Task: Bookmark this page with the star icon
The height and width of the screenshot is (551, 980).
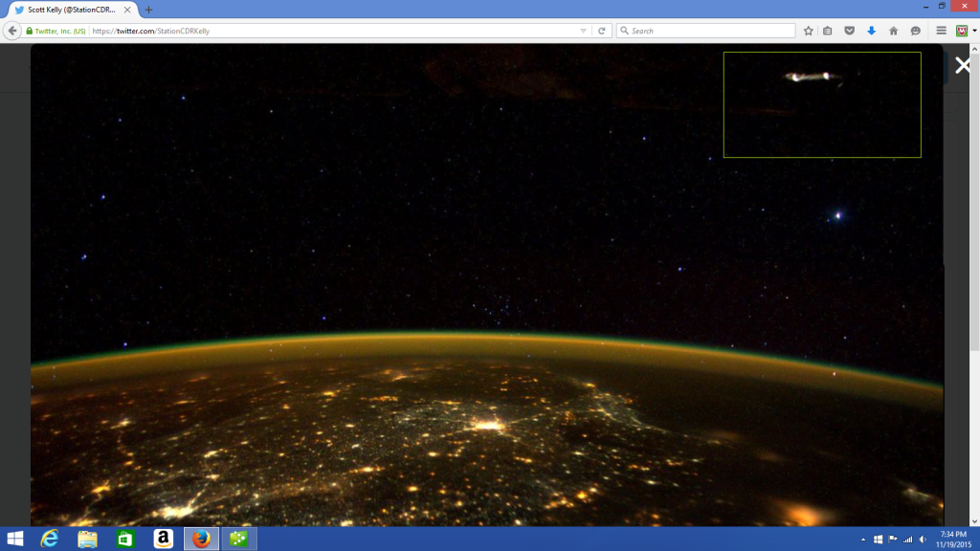Action: [x=808, y=31]
